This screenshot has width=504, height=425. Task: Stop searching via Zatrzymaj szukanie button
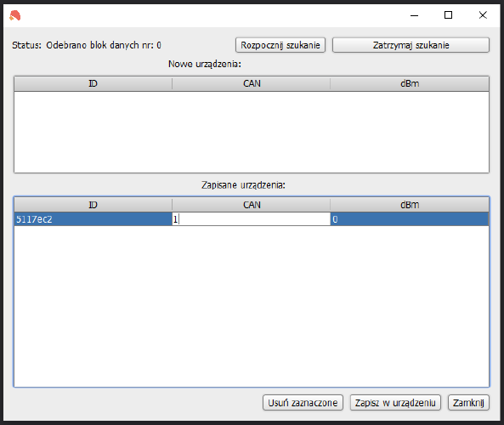pos(411,45)
